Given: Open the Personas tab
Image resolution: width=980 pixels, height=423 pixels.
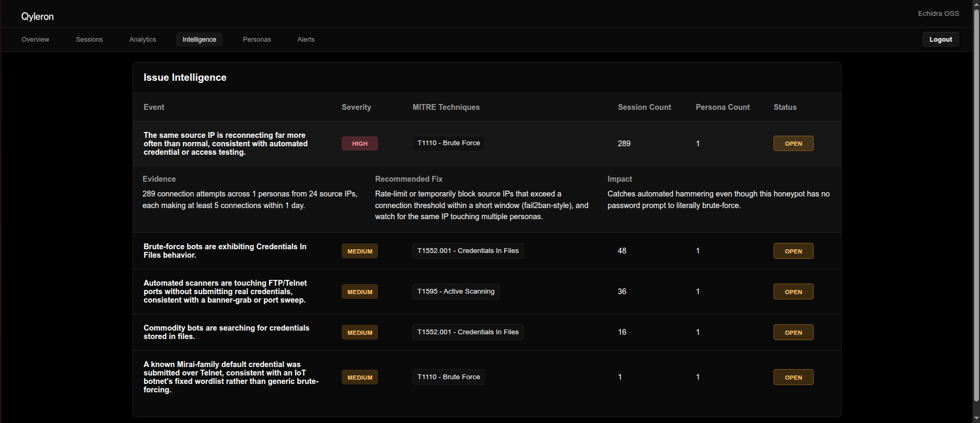Looking at the screenshot, I should 257,40.
